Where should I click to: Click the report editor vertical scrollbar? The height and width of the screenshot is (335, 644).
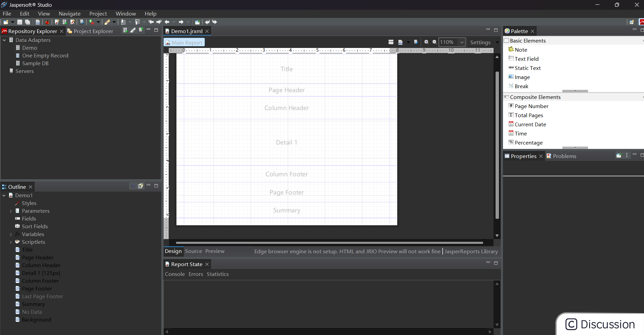(x=497, y=145)
